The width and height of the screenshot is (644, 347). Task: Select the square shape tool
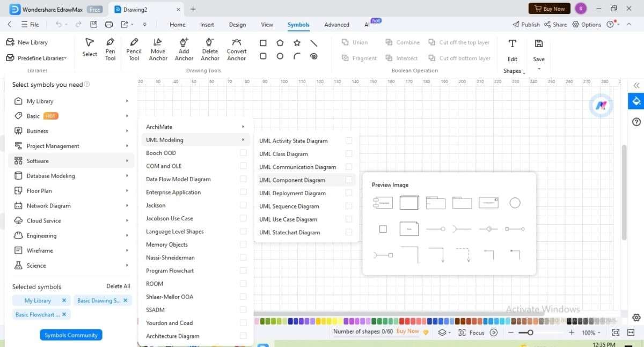[x=263, y=43]
